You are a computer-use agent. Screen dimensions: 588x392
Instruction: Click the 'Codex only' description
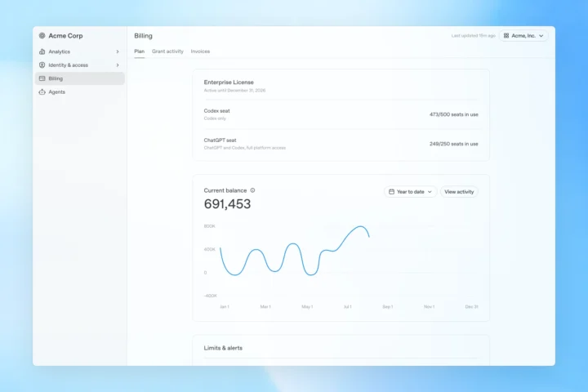tap(215, 118)
